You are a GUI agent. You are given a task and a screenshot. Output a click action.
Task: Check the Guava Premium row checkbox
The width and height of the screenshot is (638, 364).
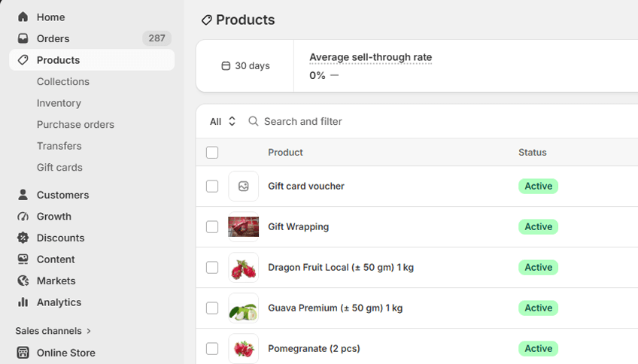click(212, 308)
